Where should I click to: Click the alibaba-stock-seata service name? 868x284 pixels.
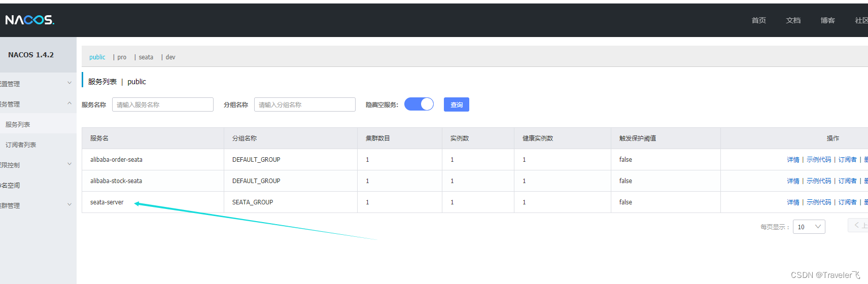116,181
